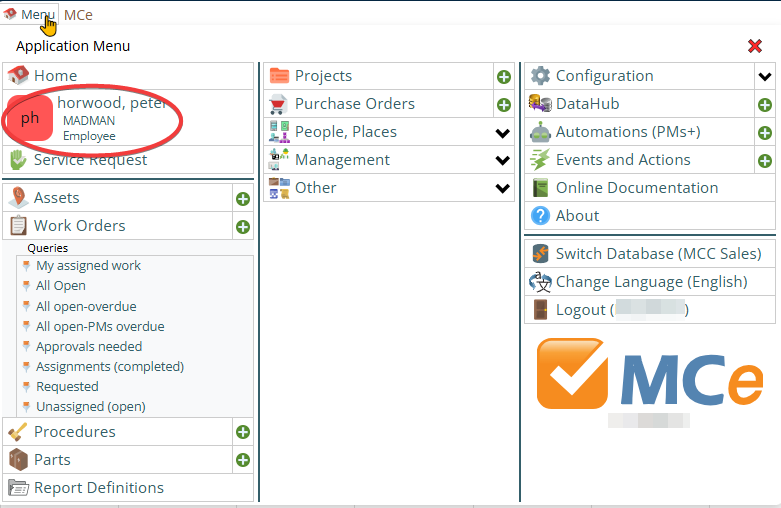This screenshot has width=781, height=508.
Task: Click the Change Language translate icon
Action: coord(540,282)
